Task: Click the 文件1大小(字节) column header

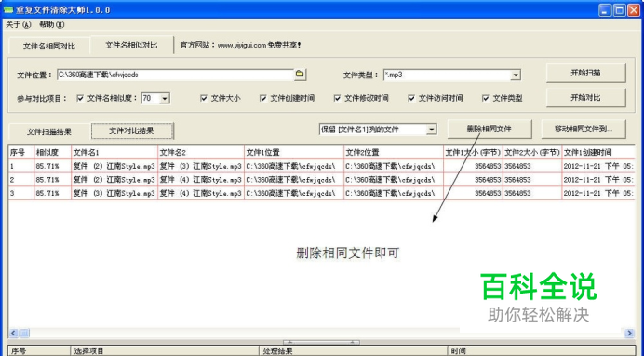Action: 473,153
